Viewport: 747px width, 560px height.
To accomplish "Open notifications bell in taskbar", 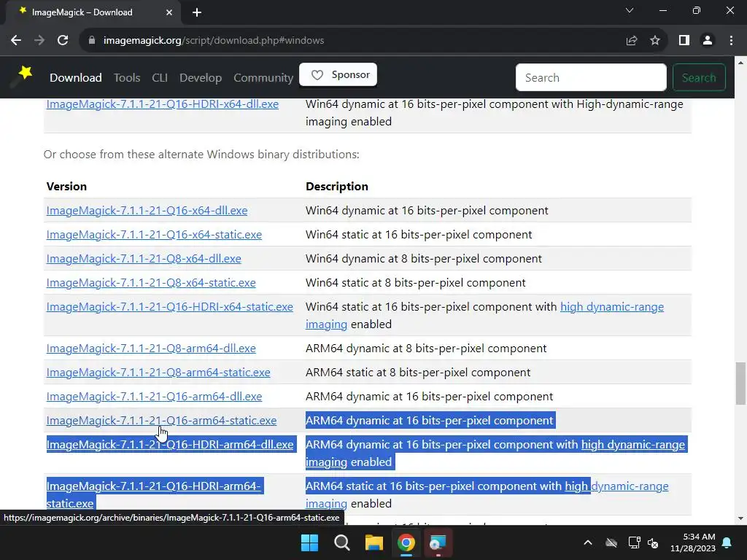I will click(x=727, y=542).
